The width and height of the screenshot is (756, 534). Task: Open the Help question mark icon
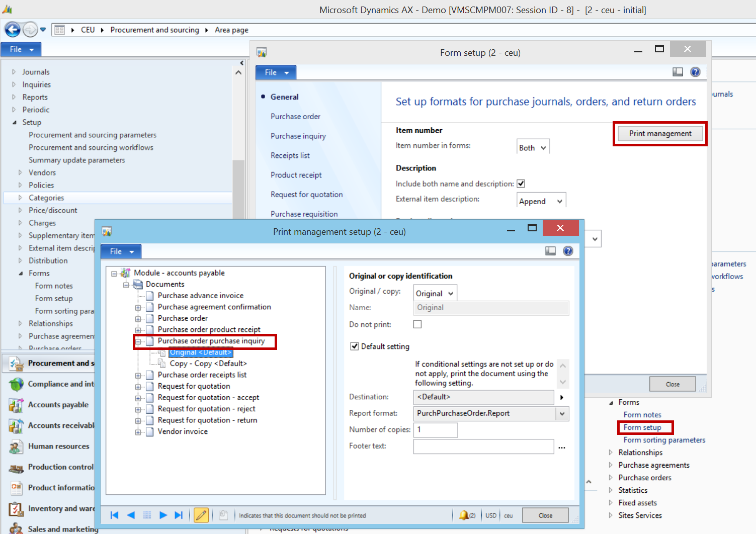(x=568, y=251)
